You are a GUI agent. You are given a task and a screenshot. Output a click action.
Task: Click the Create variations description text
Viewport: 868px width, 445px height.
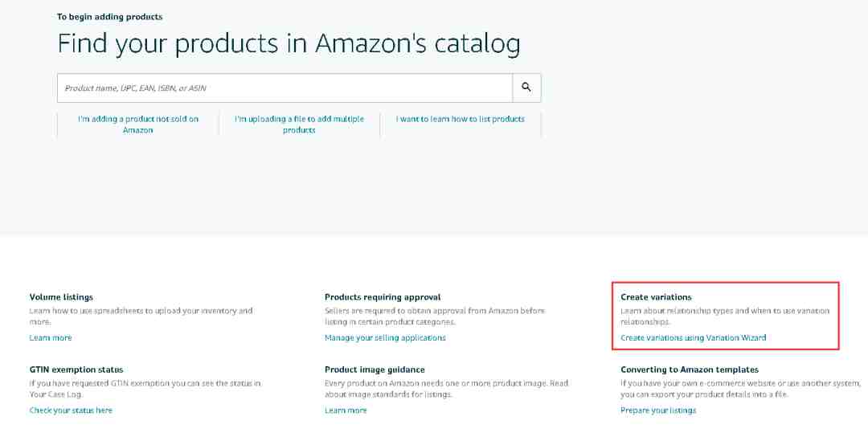tap(725, 316)
